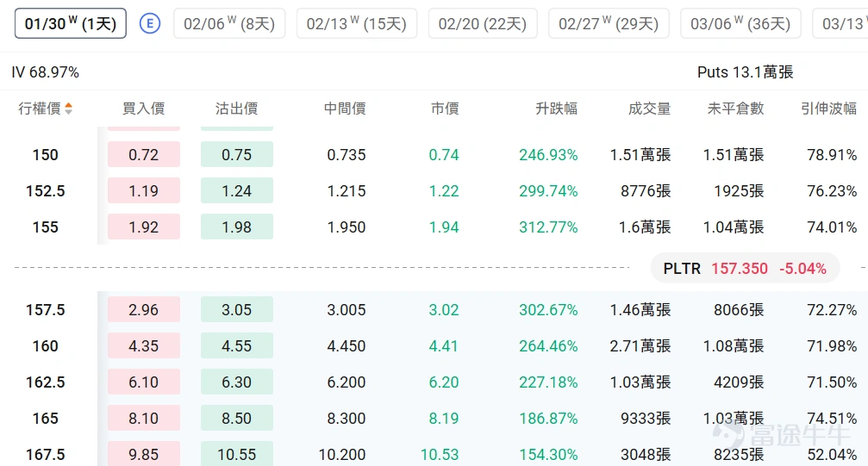Viewport: 868px width, 466px height.
Task: Click the 升跌幅 column header
Action: [x=556, y=109]
